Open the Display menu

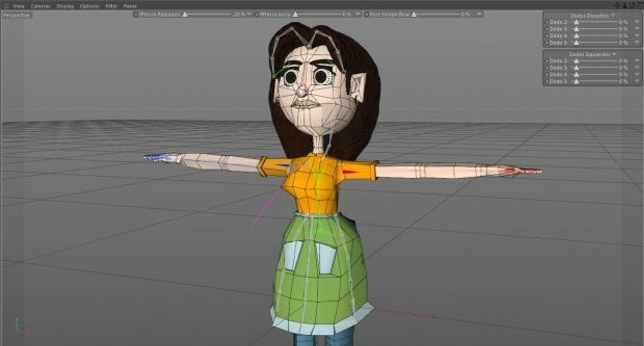click(x=65, y=6)
